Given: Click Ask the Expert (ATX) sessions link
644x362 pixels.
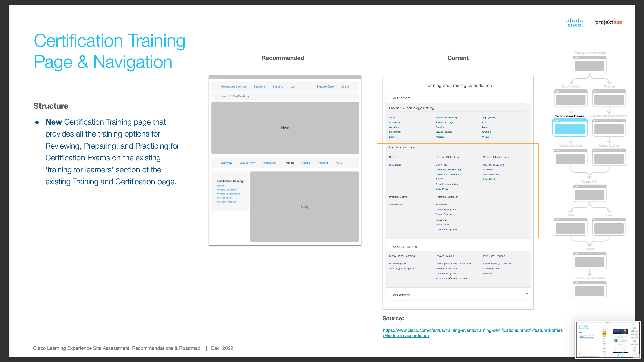Looking at the screenshot, I should pos(498,264).
